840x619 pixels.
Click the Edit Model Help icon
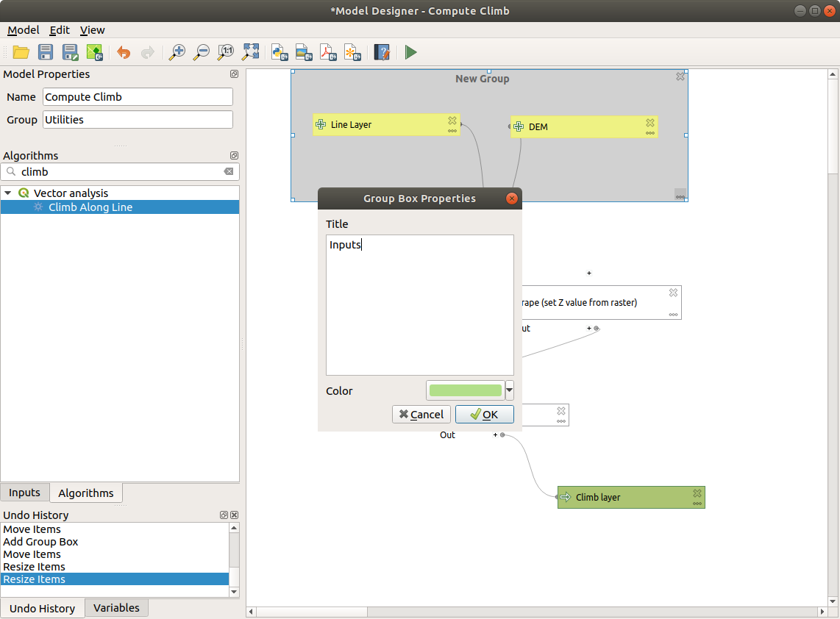(381, 52)
